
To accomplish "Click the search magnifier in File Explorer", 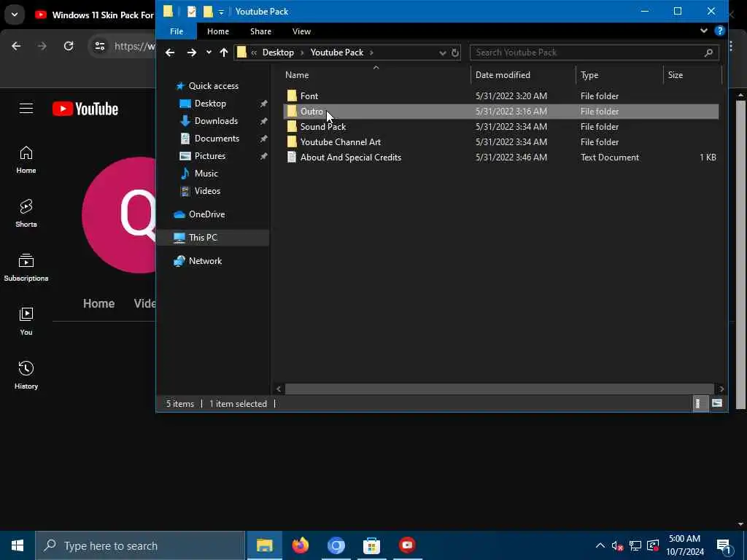I will click(708, 52).
